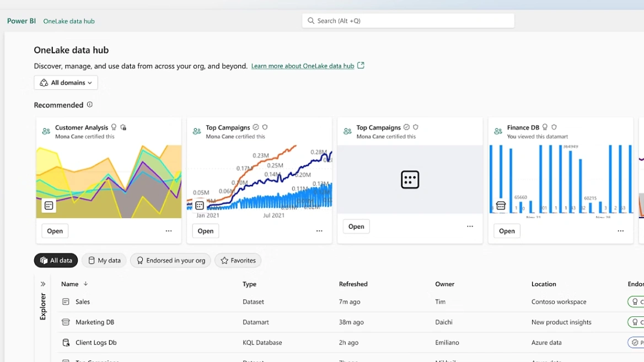
Task: Select the Sales dataset icon
Action: 66,301
